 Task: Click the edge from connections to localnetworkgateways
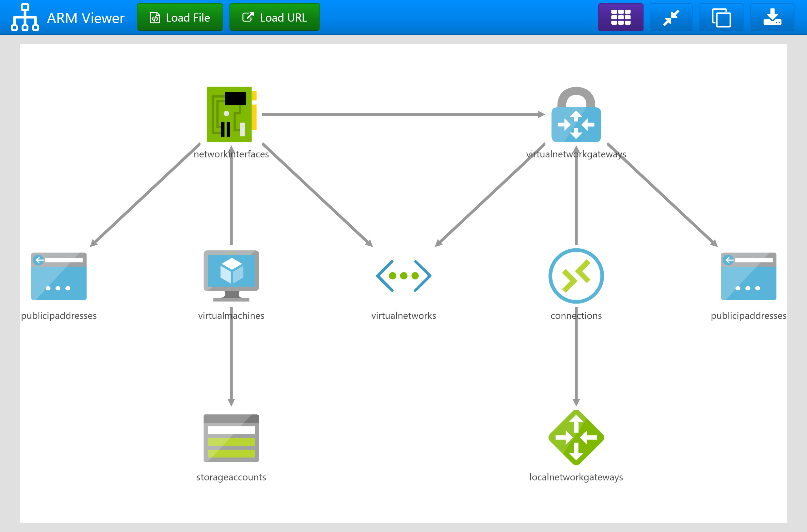coord(576,360)
